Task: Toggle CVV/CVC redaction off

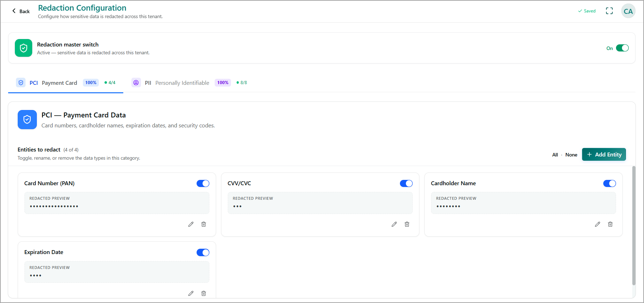Action: [406, 183]
